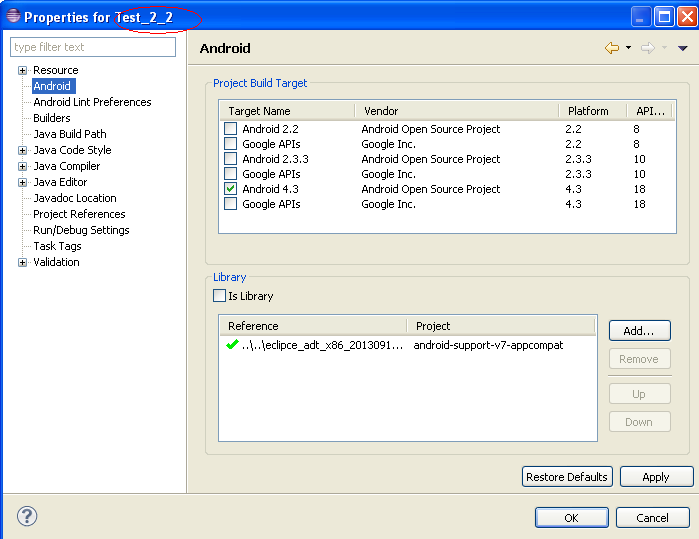Check the Android 2.2 target checkbox

[x=230, y=128]
